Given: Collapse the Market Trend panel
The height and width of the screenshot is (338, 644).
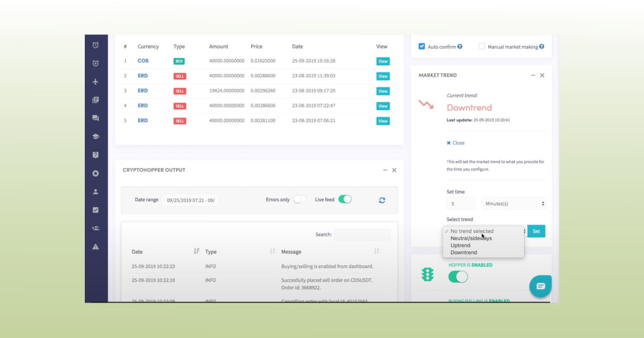Looking at the screenshot, I should pos(532,75).
